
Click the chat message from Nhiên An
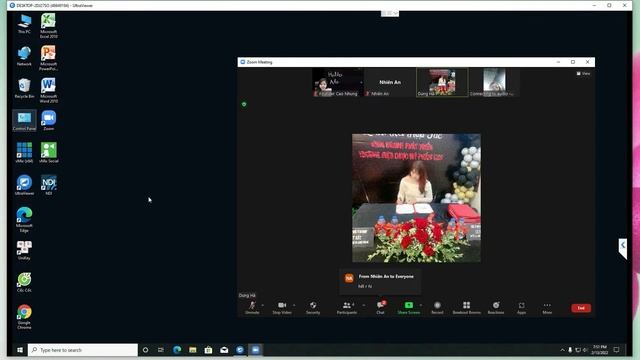click(x=380, y=281)
